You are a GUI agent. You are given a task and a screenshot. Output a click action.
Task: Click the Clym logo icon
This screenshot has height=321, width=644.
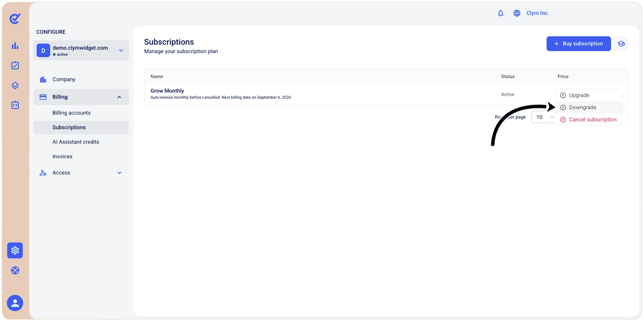tap(15, 18)
